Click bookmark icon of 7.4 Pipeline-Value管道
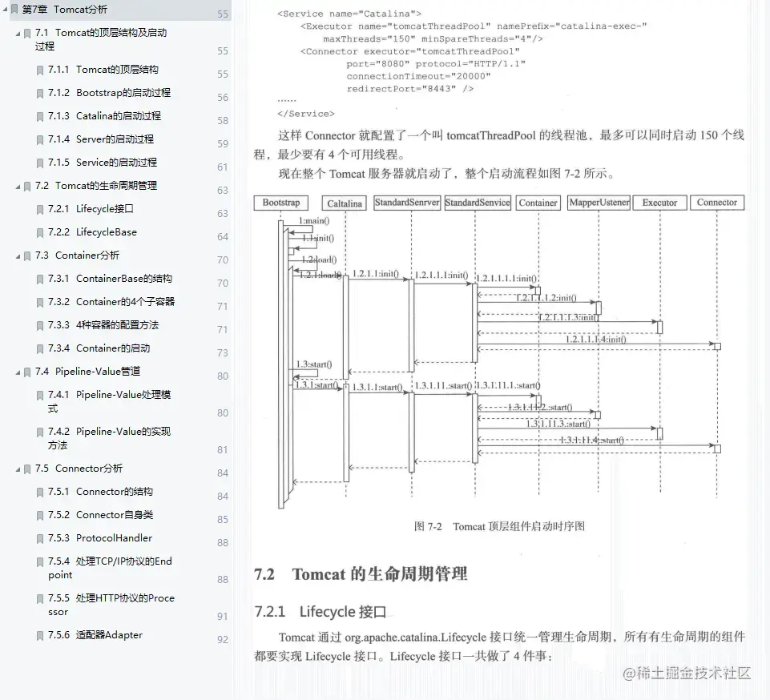 pos(27,372)
